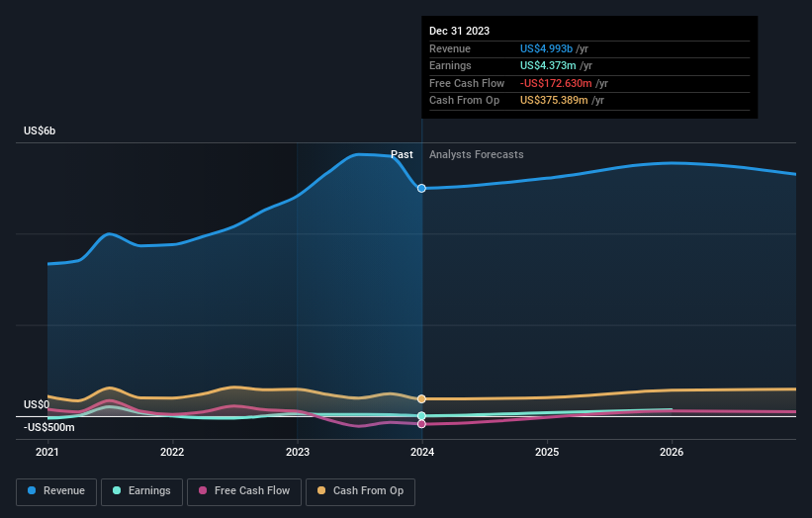The width and height of the screenshot is (812, 518).
Task: Select the 2021 x-axis label
Action: pyautogui.click(x=47, y=452)
